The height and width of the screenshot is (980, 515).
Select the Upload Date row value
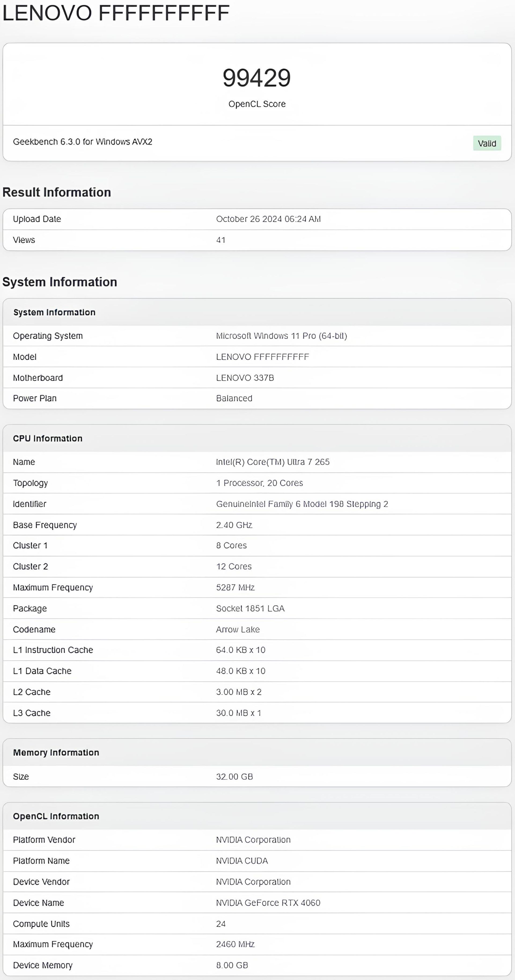[x=268, y=219]
